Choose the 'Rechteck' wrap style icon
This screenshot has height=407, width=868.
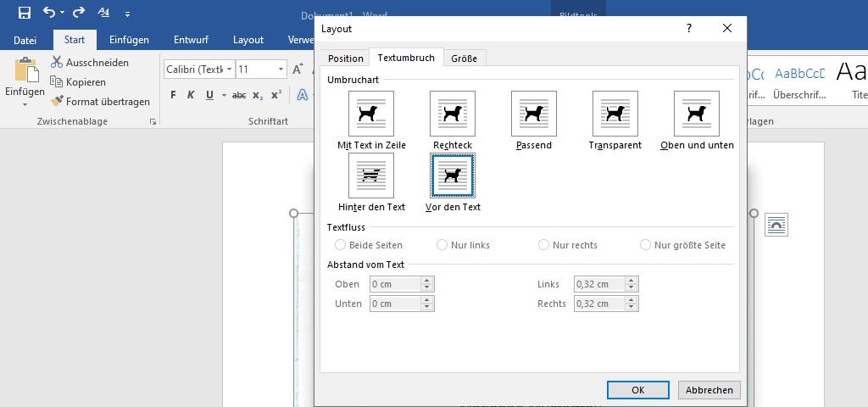453,114
